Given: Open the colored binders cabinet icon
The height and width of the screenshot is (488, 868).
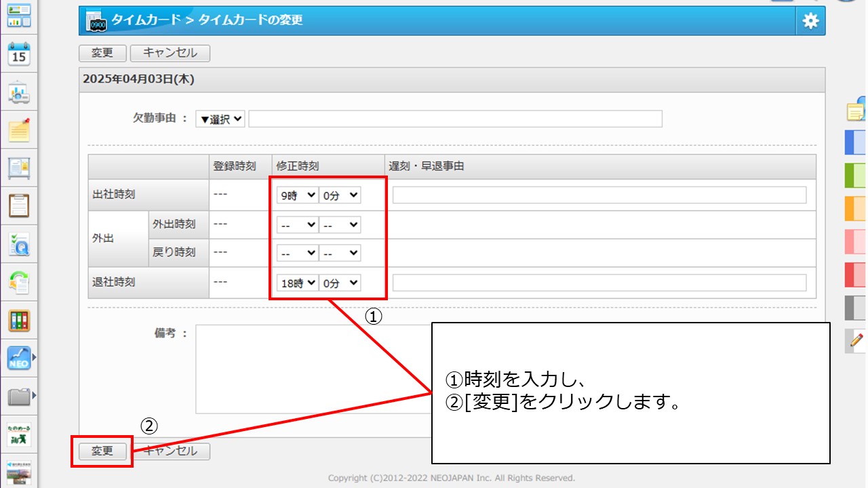Looking at the screenshot, I should 19,320.
